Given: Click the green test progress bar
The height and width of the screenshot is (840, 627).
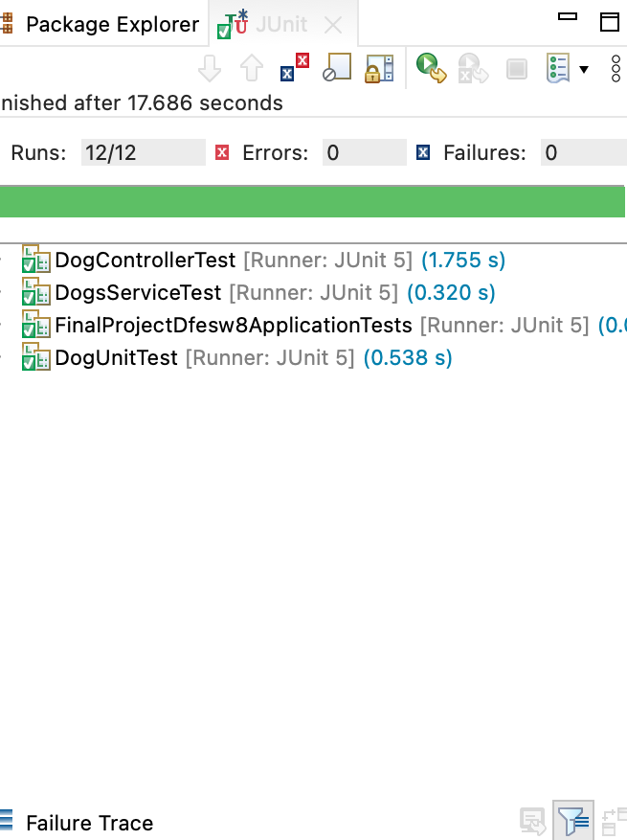Looking at the screenshot, I should 312,201.
